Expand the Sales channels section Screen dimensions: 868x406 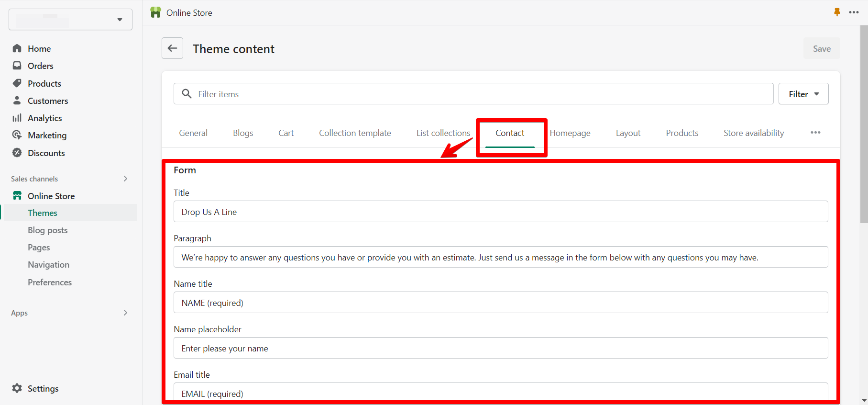click(x=125, y=179)
